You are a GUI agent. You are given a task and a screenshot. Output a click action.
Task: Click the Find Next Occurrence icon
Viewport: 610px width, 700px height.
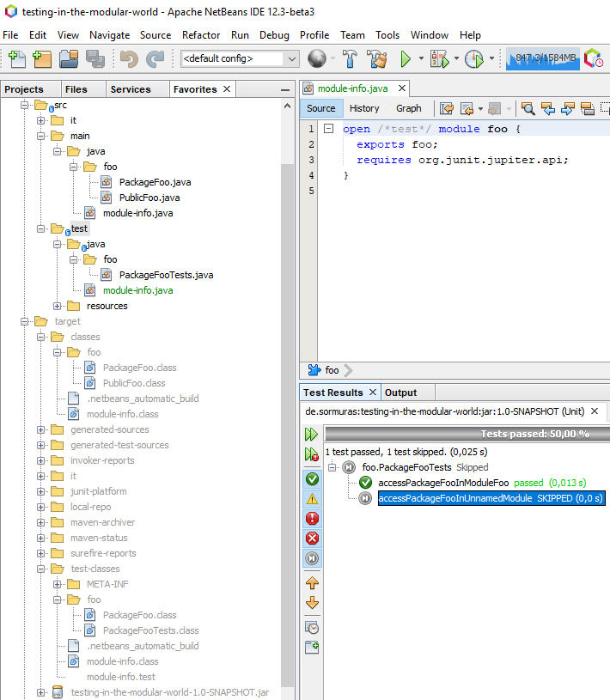[x=568, y=108]
